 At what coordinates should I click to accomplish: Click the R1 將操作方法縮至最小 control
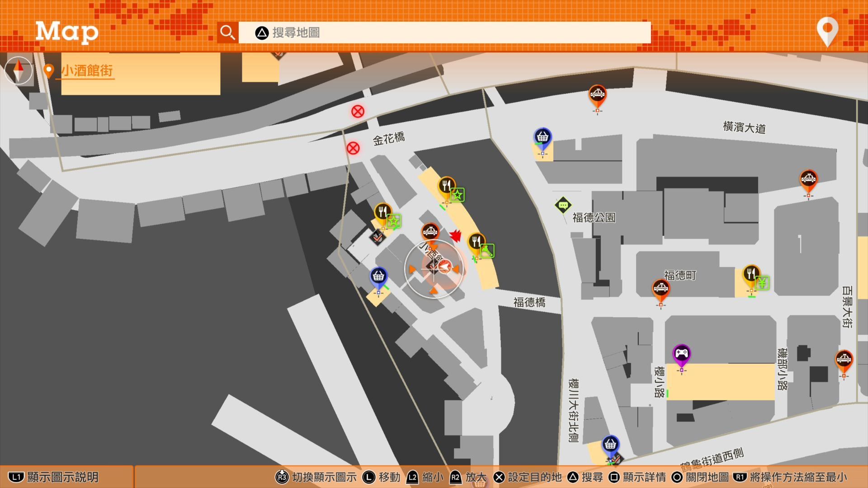click(x=790, y=477)
